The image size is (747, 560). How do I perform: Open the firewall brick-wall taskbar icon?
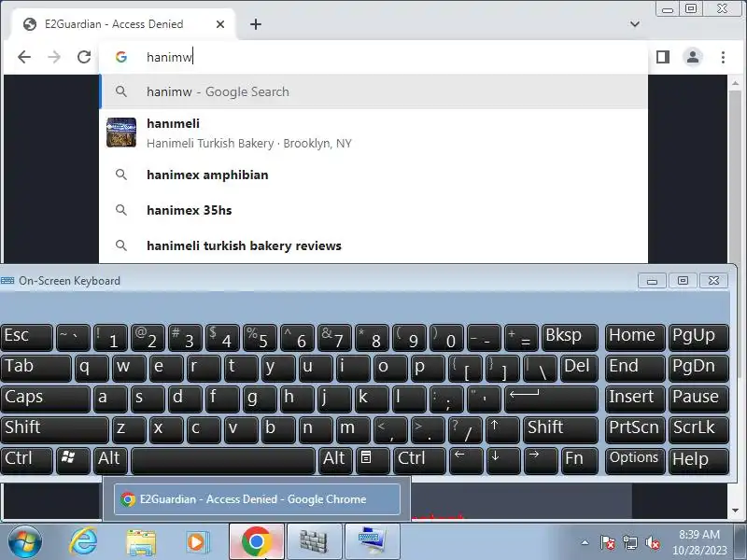pos(314,542)
